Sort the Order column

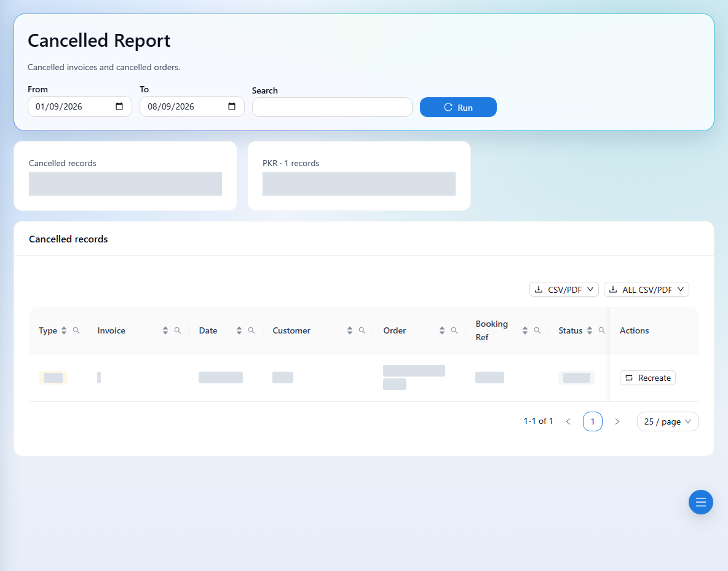click(442, 330)
